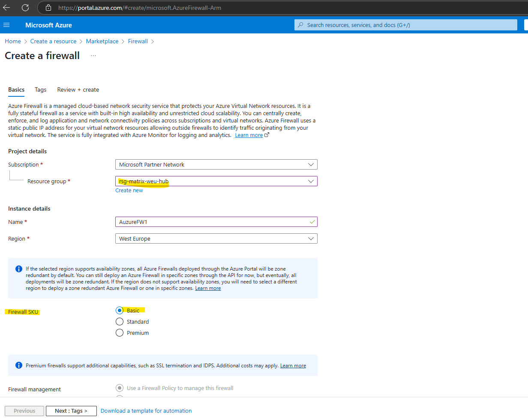The image size is (528, 420).
Task: Select the Standard firewall SKU
Action: point(120,322)
